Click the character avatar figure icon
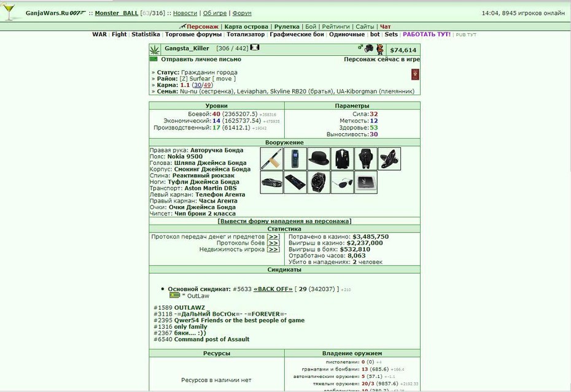Image resolution: width=571 pixels, height=392 pixels. [x=380, y=49]
